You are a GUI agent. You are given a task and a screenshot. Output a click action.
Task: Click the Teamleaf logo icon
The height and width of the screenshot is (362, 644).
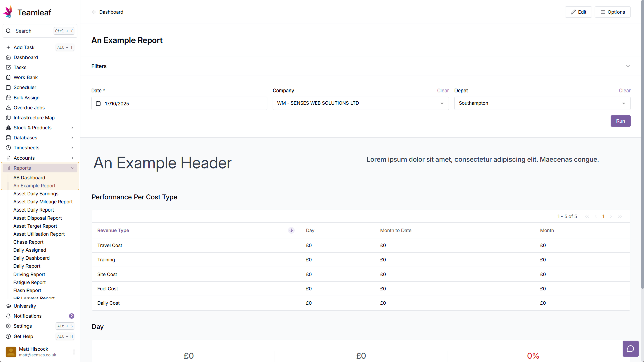(8, 12)
